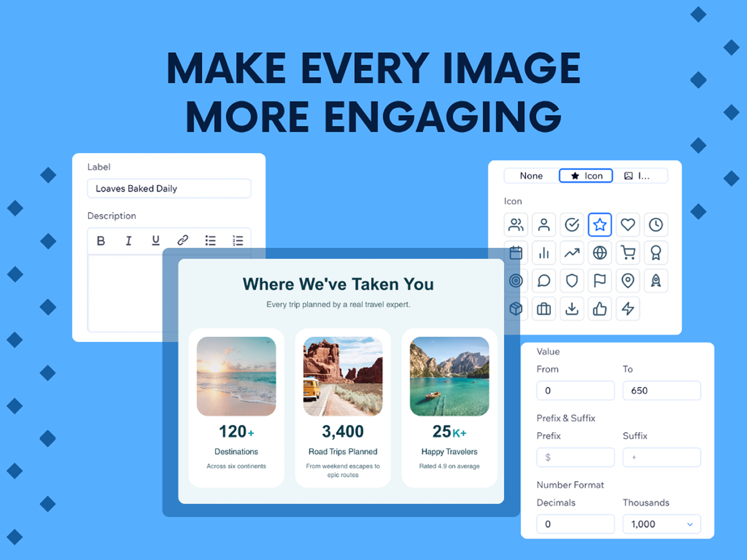Select the single person icon
The image size is (747, 560).
(544, 225)
